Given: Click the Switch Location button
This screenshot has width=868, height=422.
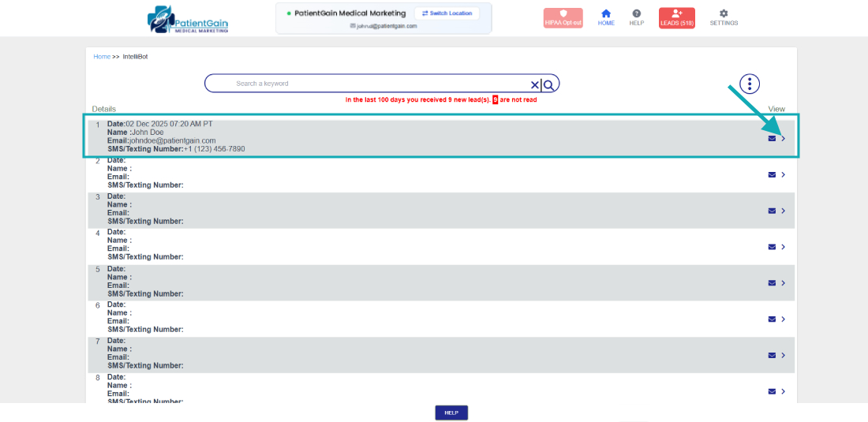Looking at the screenshot, I should pos(447,13).
